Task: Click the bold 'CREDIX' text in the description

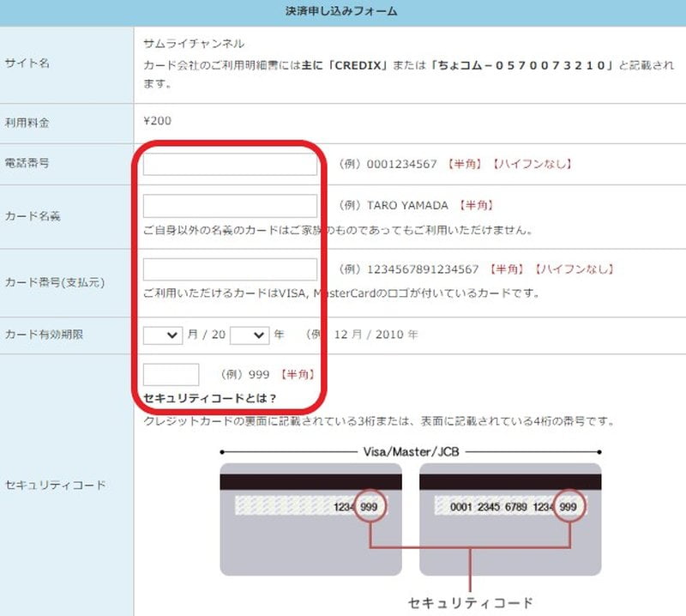Action: tap(358, 65)
